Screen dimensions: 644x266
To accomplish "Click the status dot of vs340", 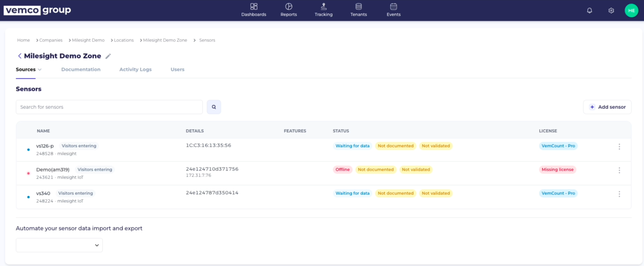I will coord(28,197).
